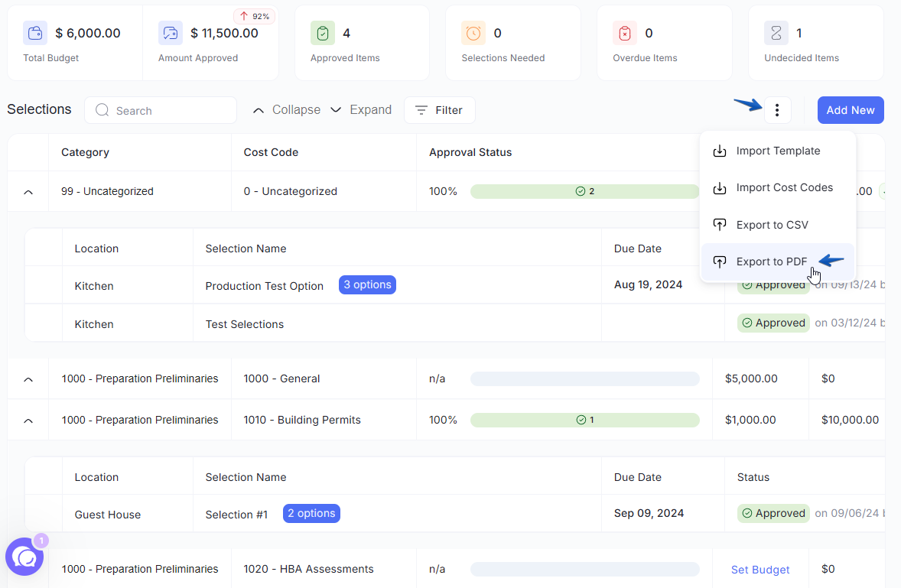Open the chat support bubble
This screenshot has width=901, height=588.
[x=24, y=557]
